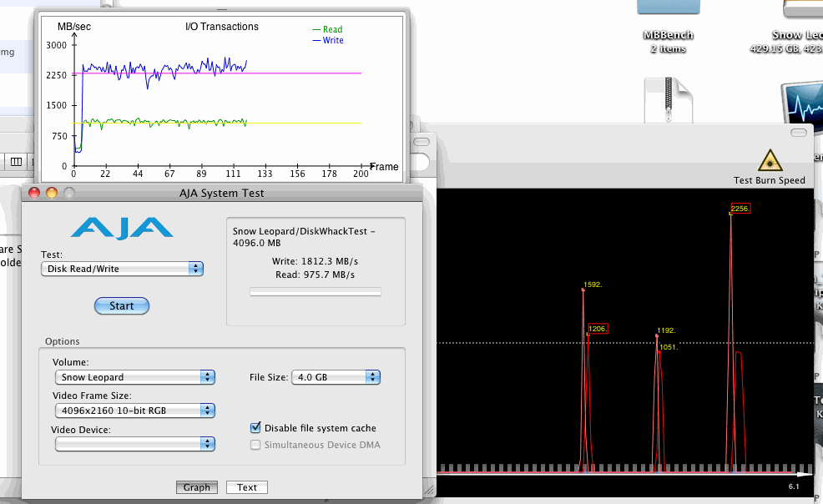Click the "Write: 1812.3 MB/s" result text
The height and width of the screenshot is (504, 823).
315,261
